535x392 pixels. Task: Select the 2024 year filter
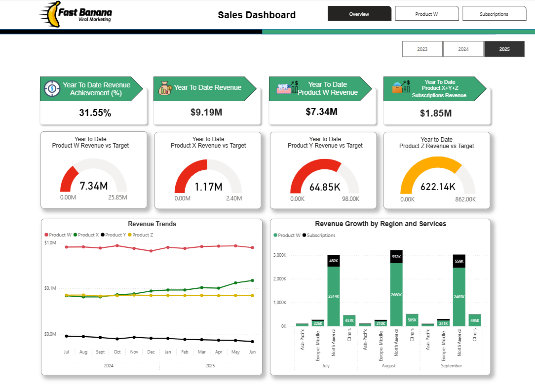click(x=463, y=49)
